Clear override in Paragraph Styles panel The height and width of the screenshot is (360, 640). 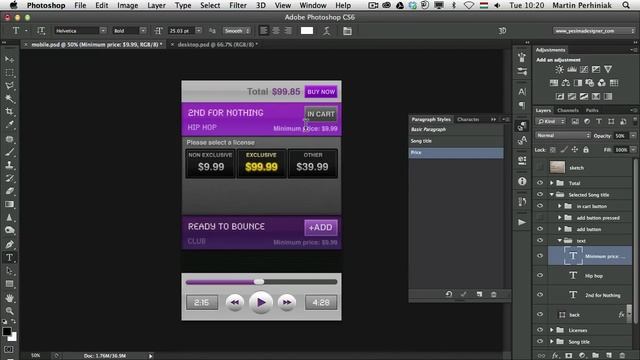(x=449, y=294)
